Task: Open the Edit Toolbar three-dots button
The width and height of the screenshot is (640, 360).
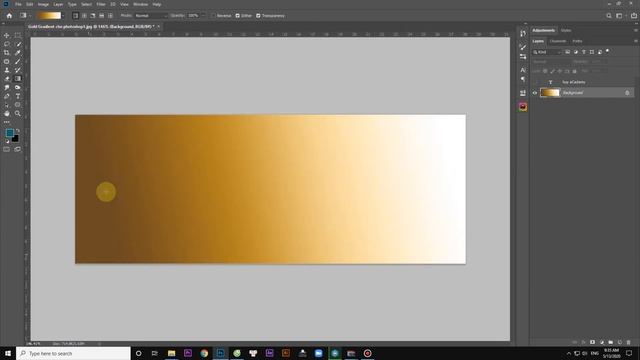Action: 7,122
